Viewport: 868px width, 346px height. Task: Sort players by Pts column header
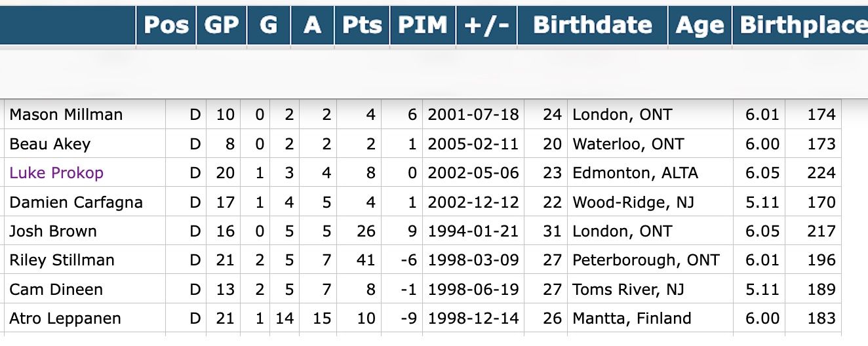pyautogui.click(x=362, y=25)
